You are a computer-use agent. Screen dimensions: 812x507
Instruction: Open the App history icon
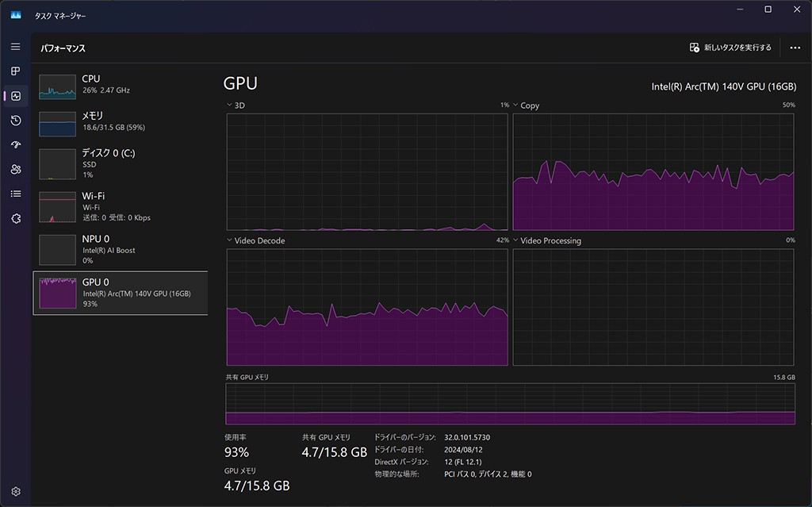15,121
